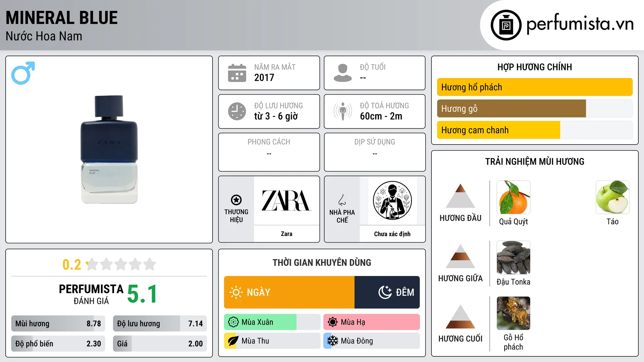Image resolution: width=644 pixels, height=362 pixels.
Task: Select the Gỗ Hổ phách note image
Action: point(514,313)
